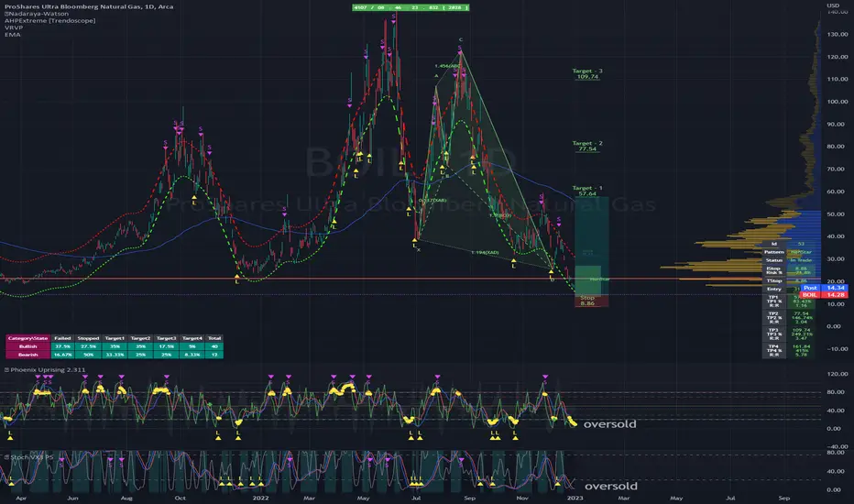This screenshot has height=504, width=854.
Task: Click the 1.194(XAD) harmonic ratio label
Action: tap(485, 253)
